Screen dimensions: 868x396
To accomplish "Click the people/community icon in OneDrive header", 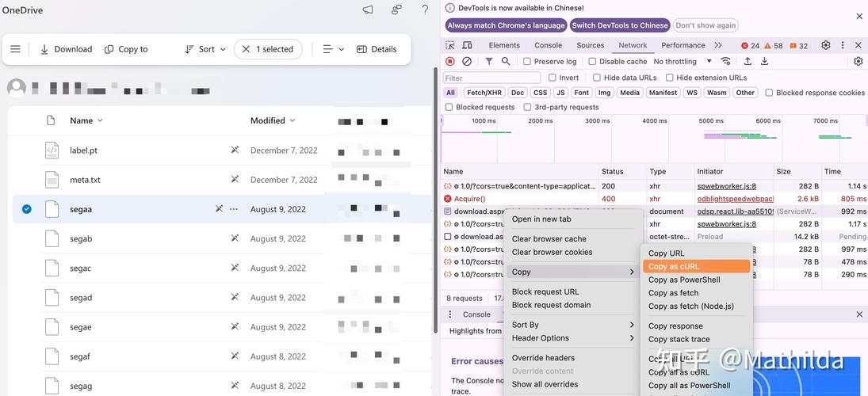I will point(396,10).
